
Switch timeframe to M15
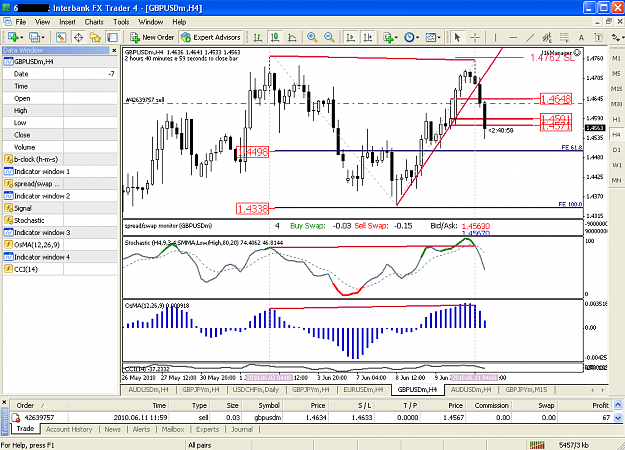(x=616, y=88)
